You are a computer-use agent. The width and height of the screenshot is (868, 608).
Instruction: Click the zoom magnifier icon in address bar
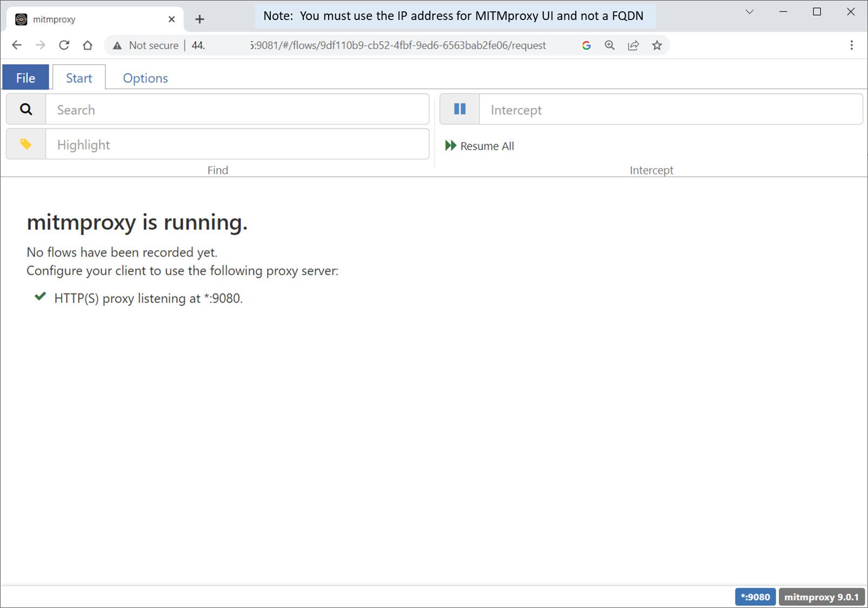pos(610,45)
